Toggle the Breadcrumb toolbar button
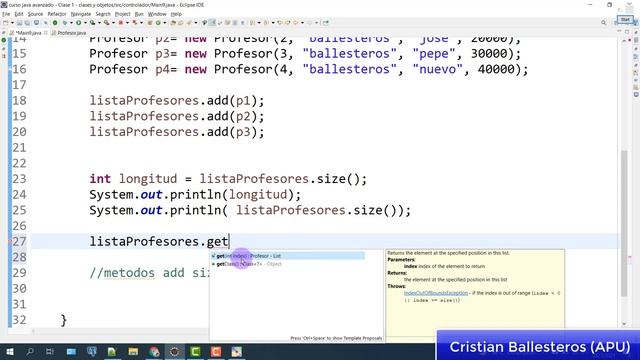Viewport: 640px width, 360px height. (x=204, y=23)
